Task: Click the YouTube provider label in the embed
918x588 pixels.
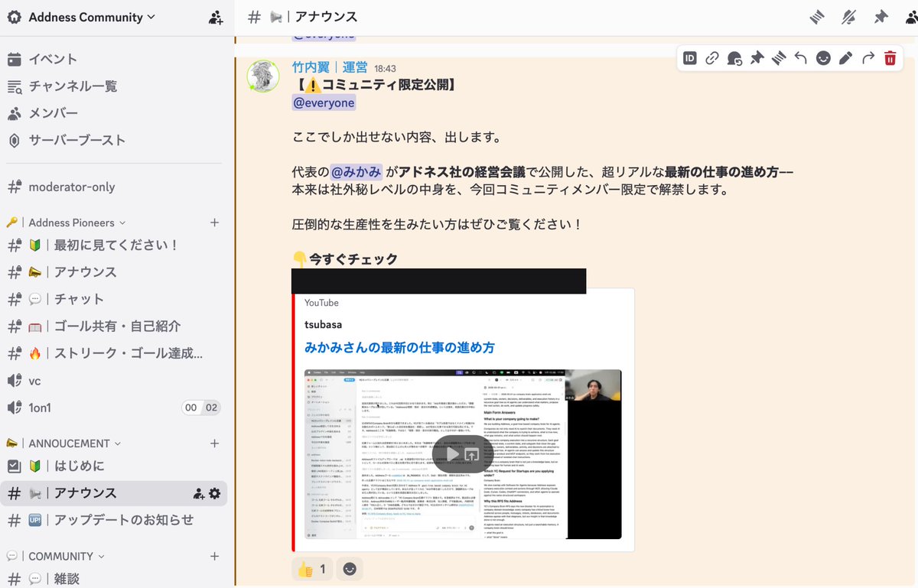Action: 321,303
